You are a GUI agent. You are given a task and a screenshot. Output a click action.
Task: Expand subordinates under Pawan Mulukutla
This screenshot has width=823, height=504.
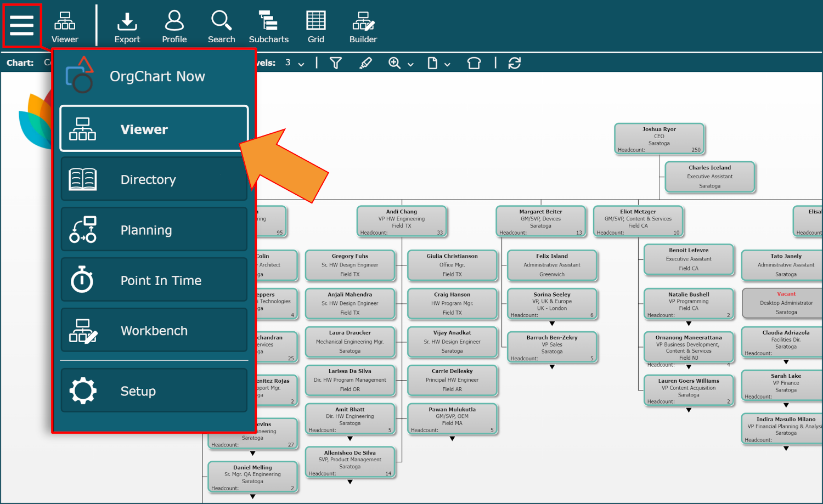tap(452, 438)
